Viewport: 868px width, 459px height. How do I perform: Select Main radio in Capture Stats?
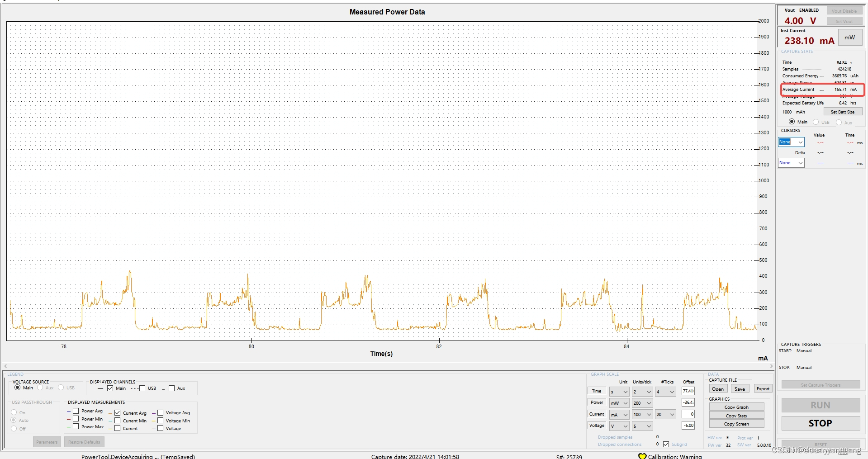point(792,122)
